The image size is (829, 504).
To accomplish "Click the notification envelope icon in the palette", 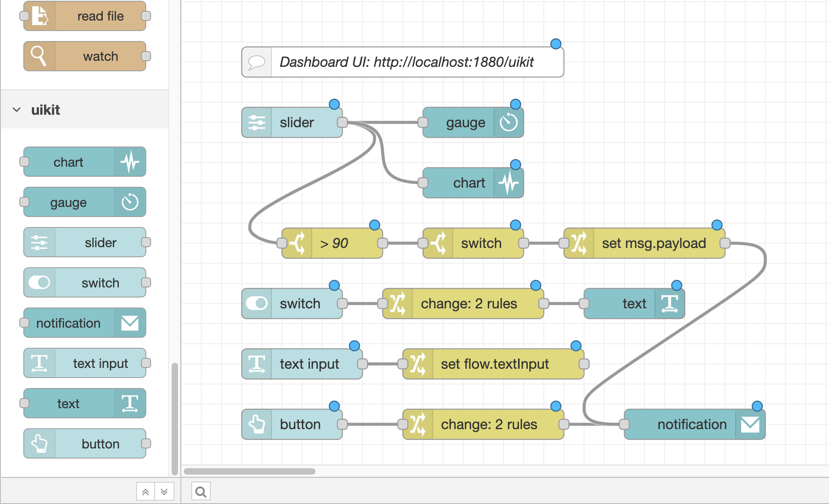I will 130,322.
